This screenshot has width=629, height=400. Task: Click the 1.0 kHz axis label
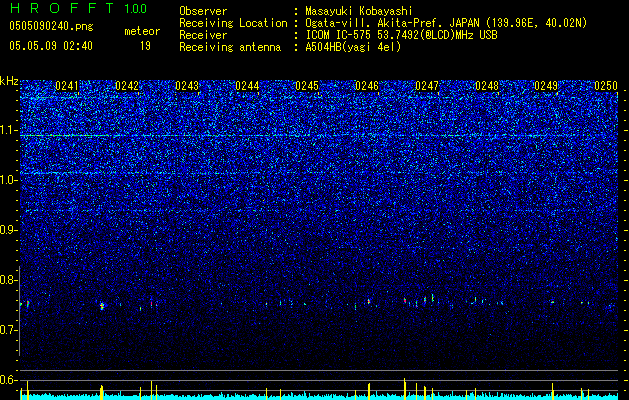point(8,180)
